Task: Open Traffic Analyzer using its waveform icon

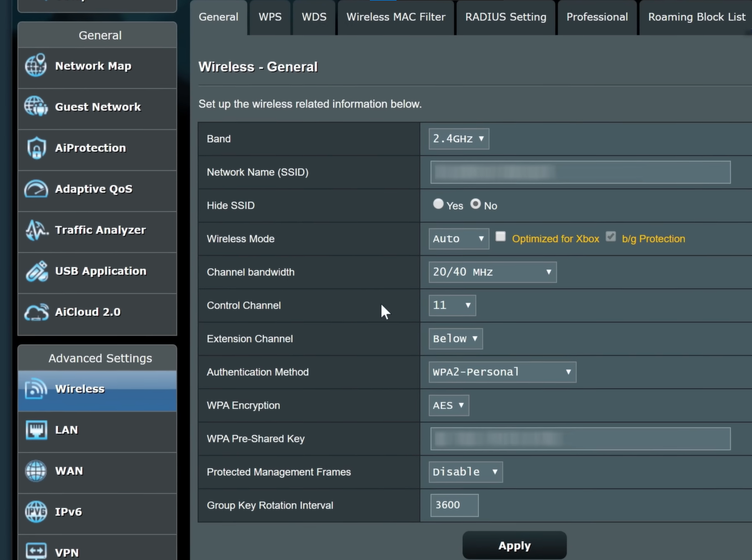Action: pos(36,230)
